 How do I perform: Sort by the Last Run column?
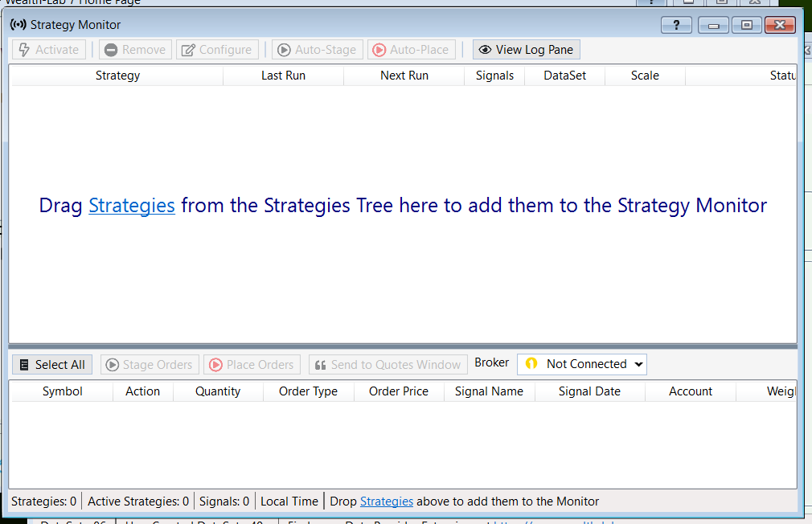coord(283,76)
